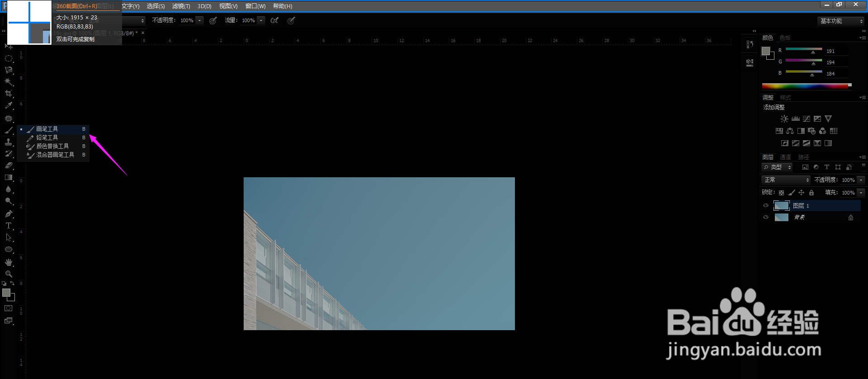Select the Lasso tool
The height and width of the screenshot is (379, 868).
9,70
